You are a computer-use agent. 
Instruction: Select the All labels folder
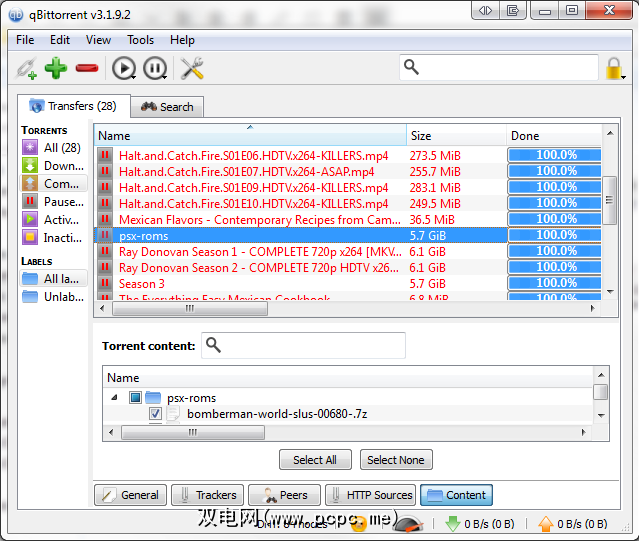point(53,279)
